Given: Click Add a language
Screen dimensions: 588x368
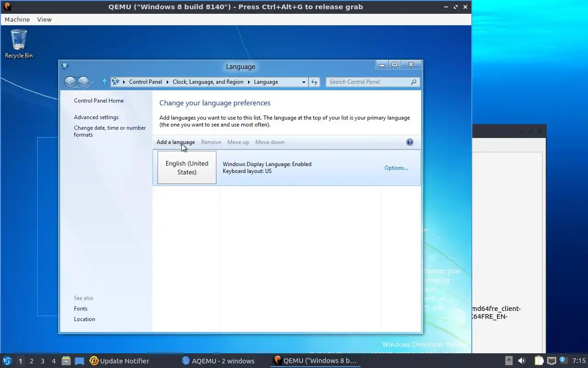Looking at the screenshot, I should (x=175, y=142).
